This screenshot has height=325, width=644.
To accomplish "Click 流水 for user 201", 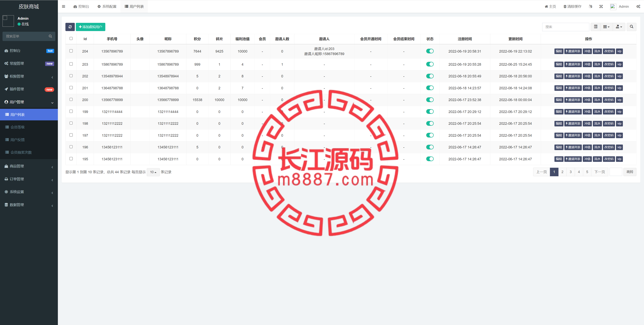I will coord(597,88).
